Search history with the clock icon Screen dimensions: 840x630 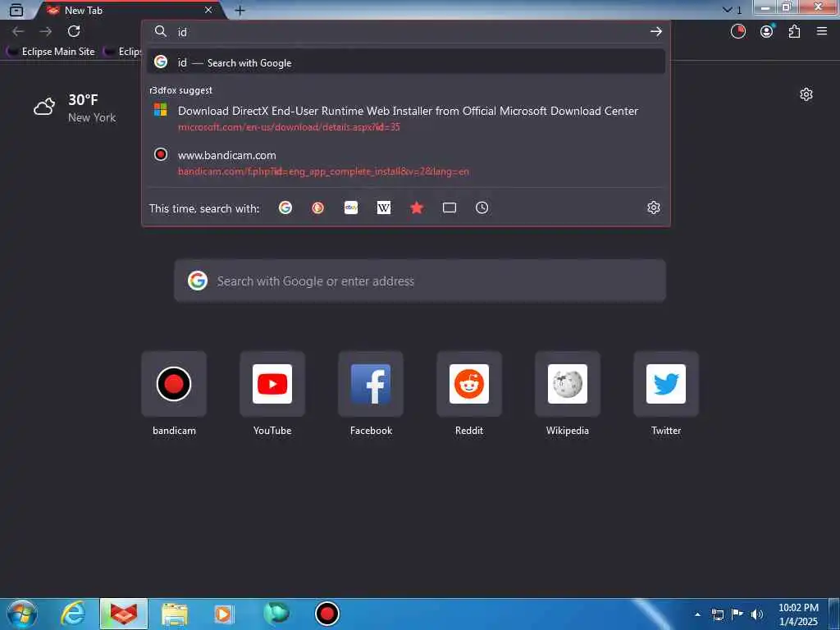coord(482,208)
